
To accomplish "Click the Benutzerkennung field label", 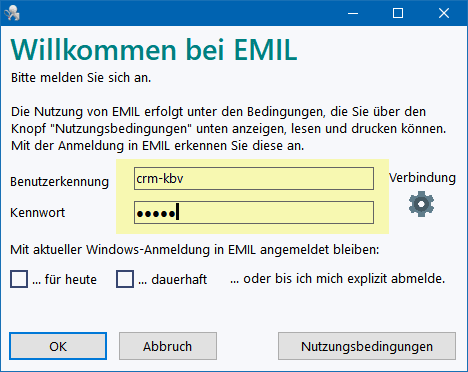I will coord(60,182).
